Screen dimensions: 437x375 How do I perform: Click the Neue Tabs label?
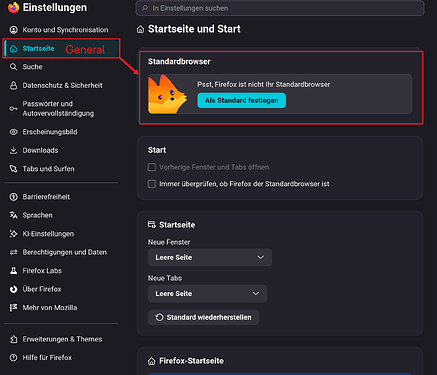click(165, 278)
